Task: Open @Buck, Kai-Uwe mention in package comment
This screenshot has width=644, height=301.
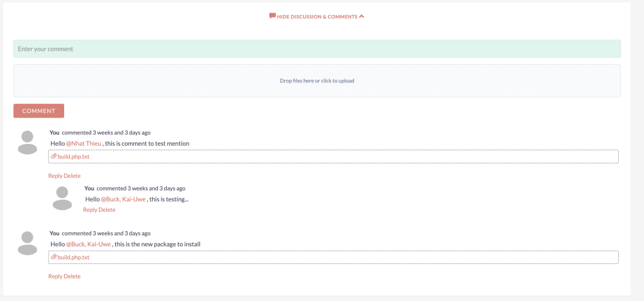Action: pyautogui.click(x=89, y=244)
